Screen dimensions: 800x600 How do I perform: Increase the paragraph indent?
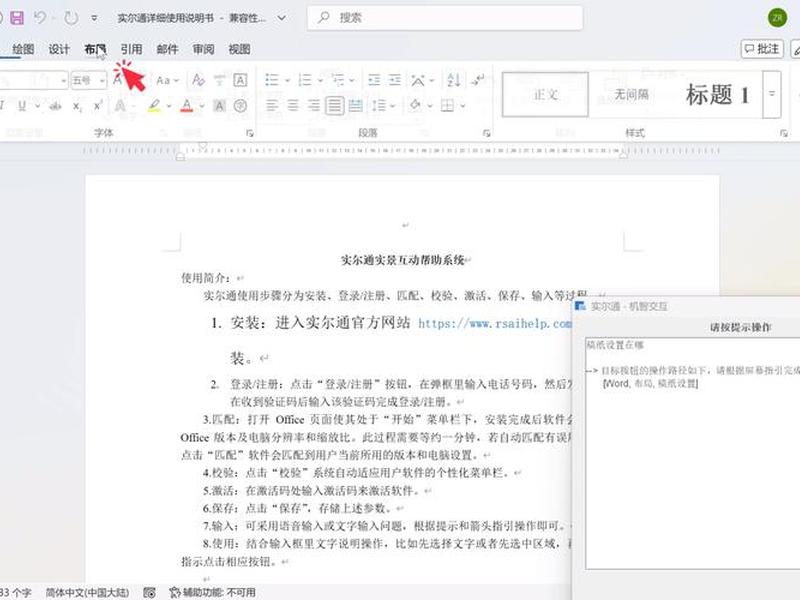394,80
